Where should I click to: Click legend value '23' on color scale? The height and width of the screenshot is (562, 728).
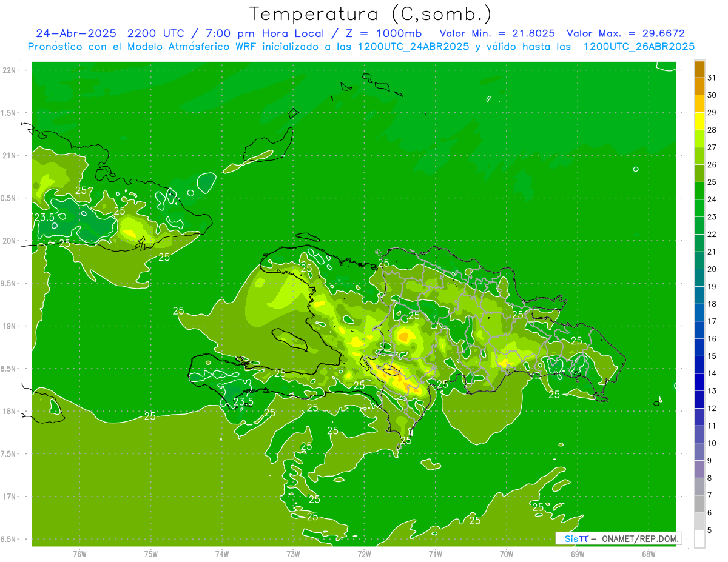(712, 216)
